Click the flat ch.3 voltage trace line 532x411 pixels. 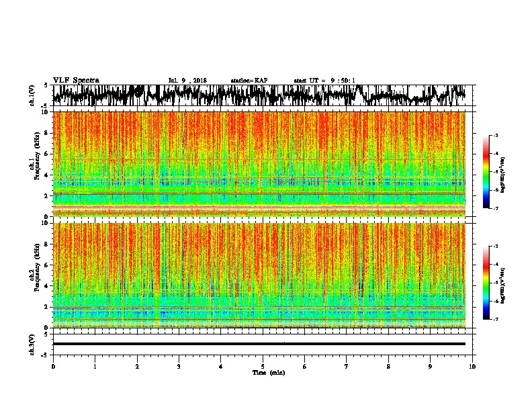click(x=259, y=344)
